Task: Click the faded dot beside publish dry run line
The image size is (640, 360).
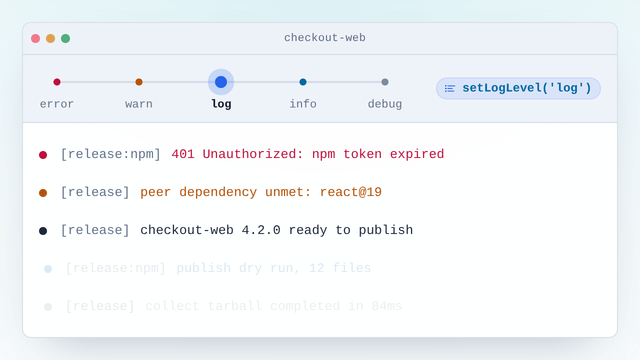Action: pyautogui.click(x=48, y=269)
